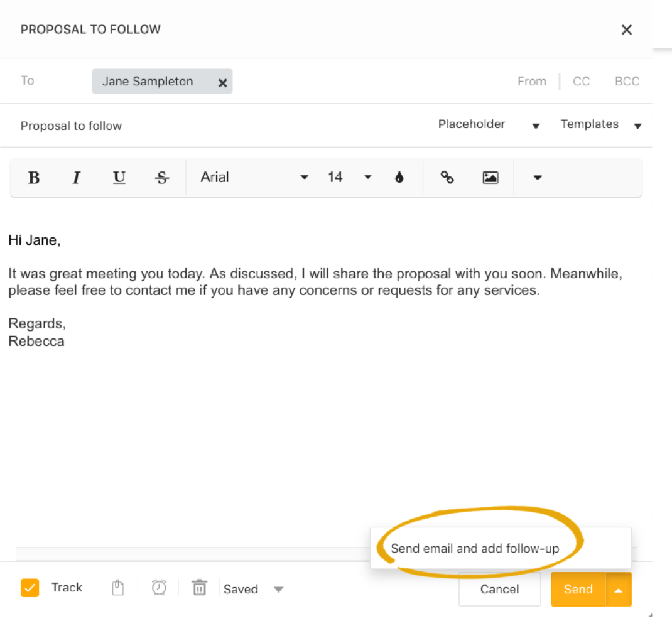The image size is (672, 626).
Task: Attach a file using clipboard icon
Action: pyautogui.click(x=117, y=588)
